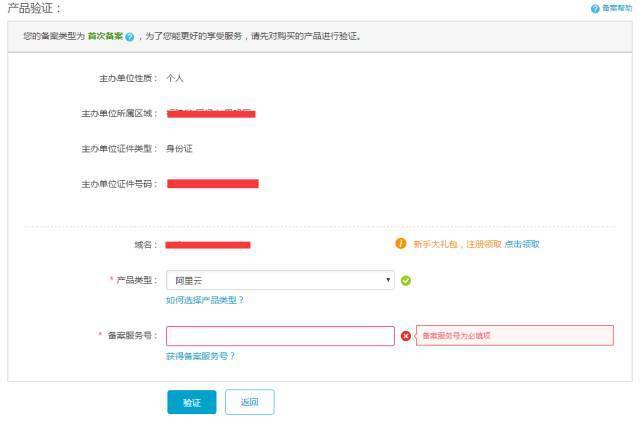Click the red error icon beside 备案服务号
Image resolution: width=640 pixels, height=421 pixels.
tap(405, 336)
